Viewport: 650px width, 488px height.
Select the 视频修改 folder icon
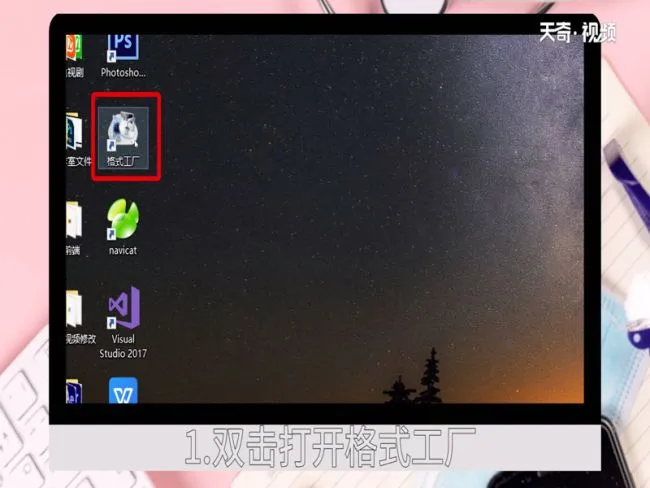[74, 308]
